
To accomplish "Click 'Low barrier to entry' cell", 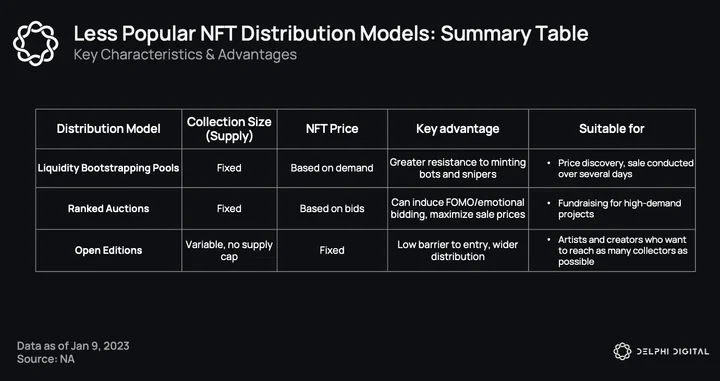I will (x=458, y=250).
